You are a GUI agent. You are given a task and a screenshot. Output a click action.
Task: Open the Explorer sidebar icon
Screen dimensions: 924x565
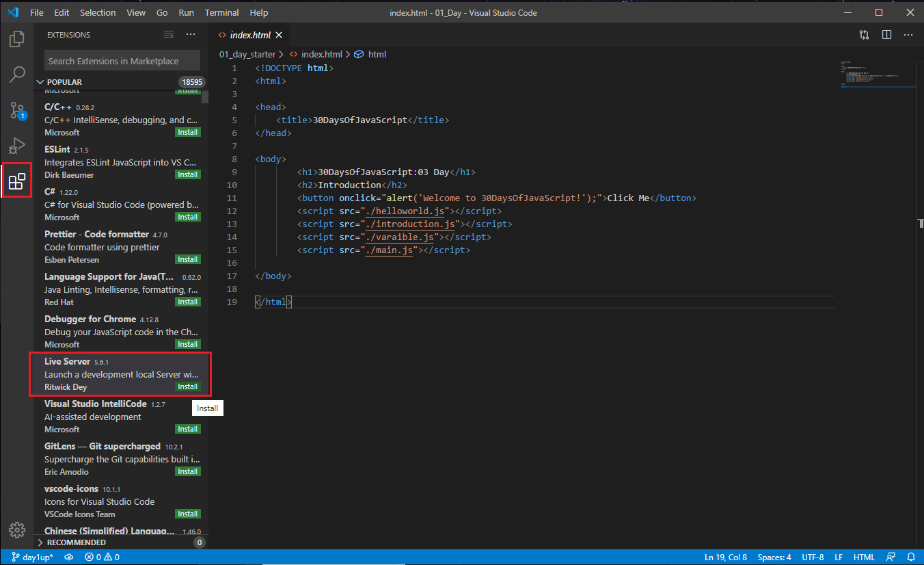16,39
